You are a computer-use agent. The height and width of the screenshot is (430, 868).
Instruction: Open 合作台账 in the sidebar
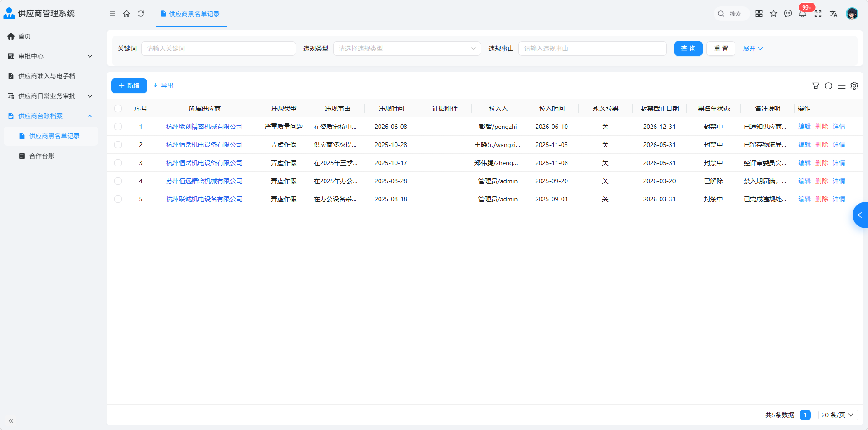click(x=50, y=156)
